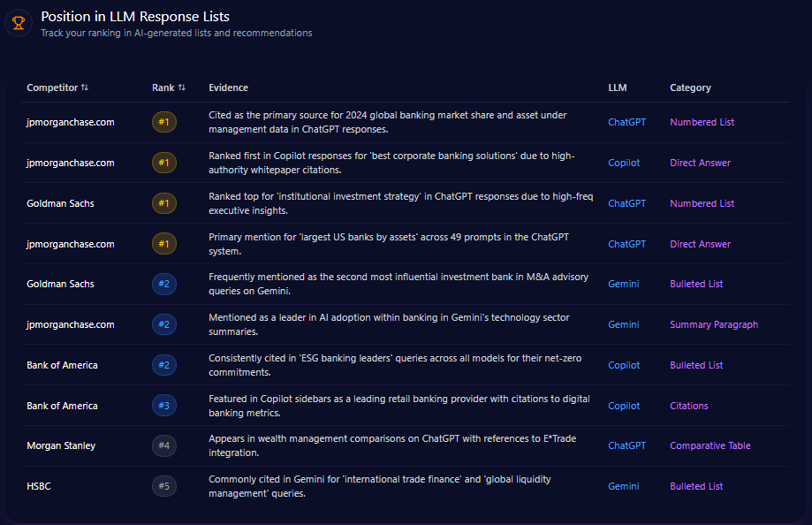Screen dimensions: 812x525
Task: Click the #2 rank badge for Goldman Sachs
Action: click(163, 284)
